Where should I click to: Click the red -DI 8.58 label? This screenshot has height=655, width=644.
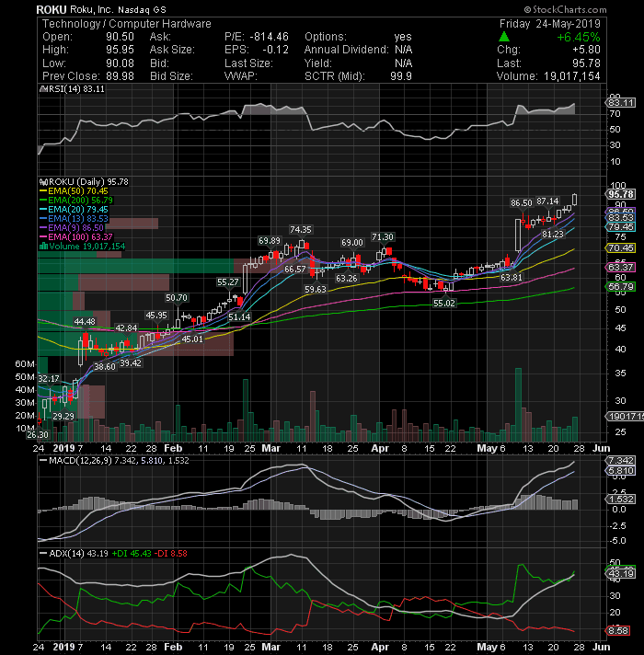coord(171,554)
